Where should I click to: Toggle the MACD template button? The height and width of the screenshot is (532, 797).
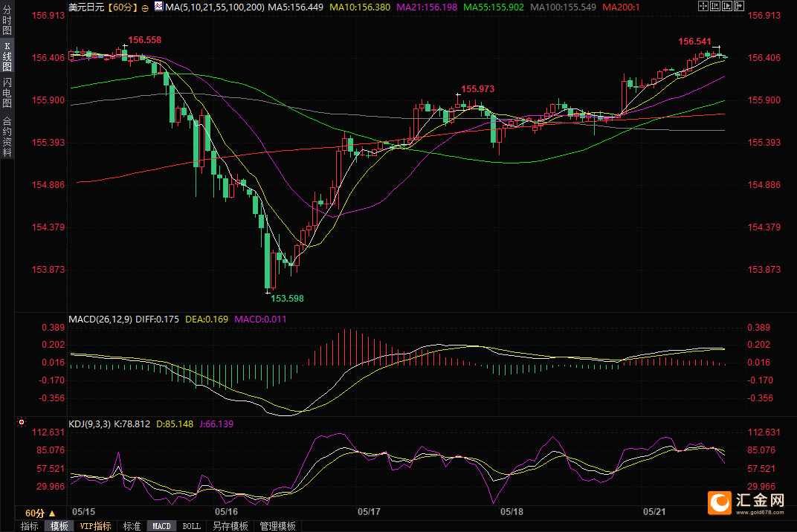click(x=161, y=526)
